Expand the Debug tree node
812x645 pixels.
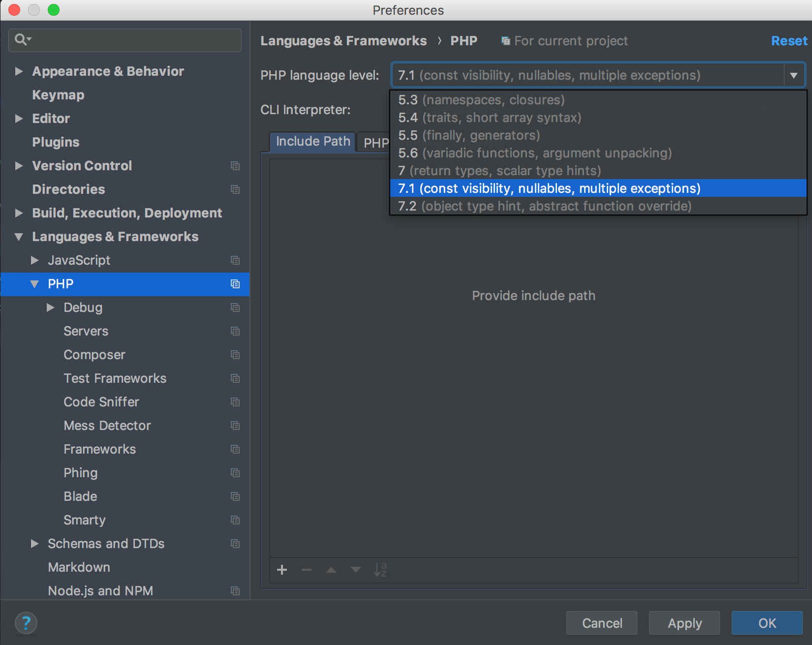pyautogui.click(x=50, y=307)
